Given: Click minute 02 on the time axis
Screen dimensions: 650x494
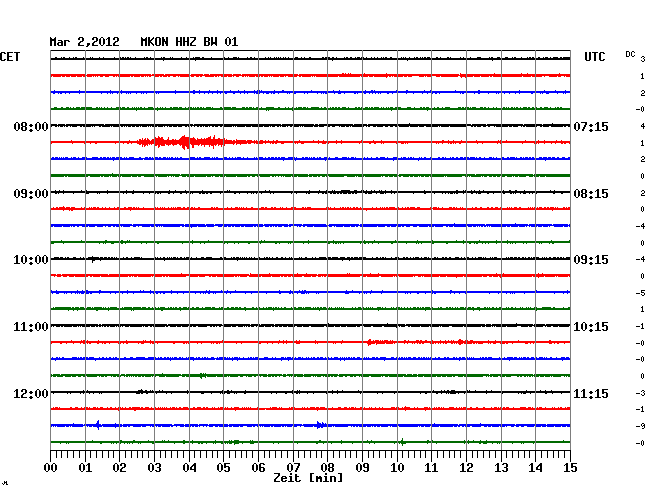Looking at the screenshot, I should point(119,467).
